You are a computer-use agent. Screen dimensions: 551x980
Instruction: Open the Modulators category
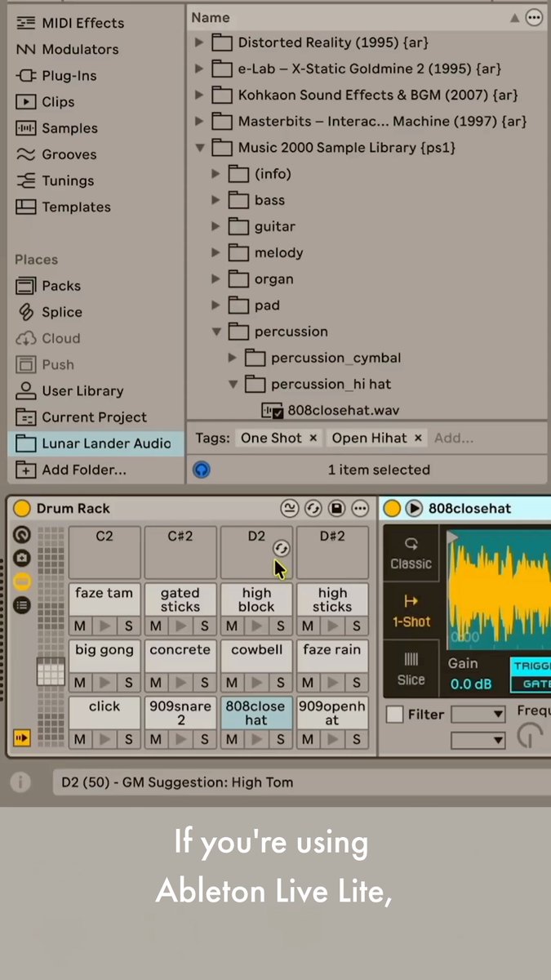click(x=67, y=49)
